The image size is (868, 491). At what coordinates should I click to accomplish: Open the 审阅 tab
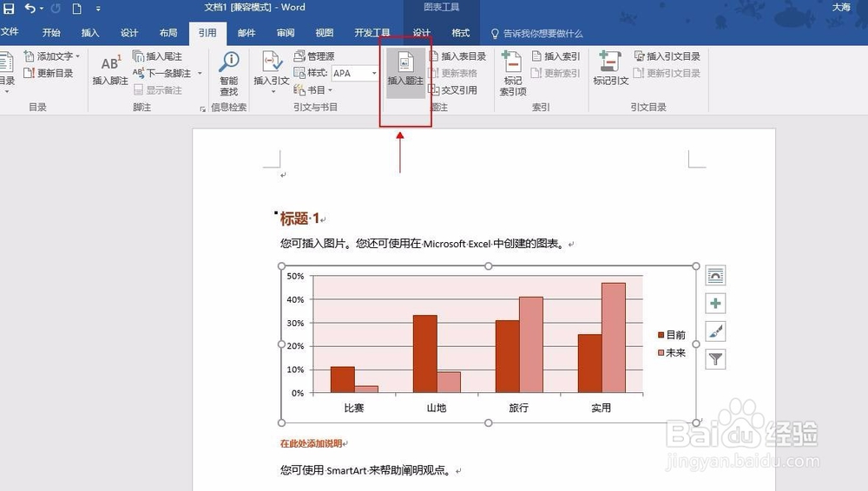coord(286,33)
